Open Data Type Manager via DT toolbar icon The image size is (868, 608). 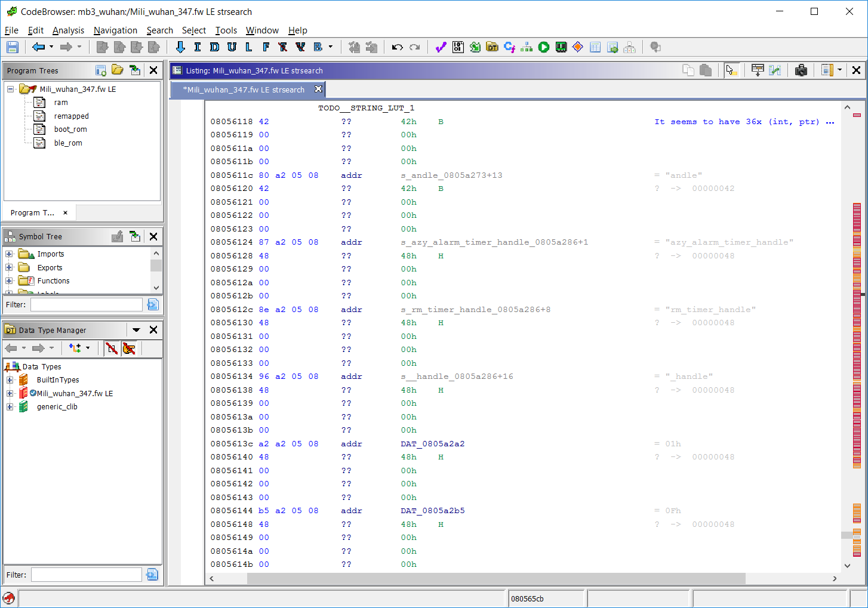492,47
